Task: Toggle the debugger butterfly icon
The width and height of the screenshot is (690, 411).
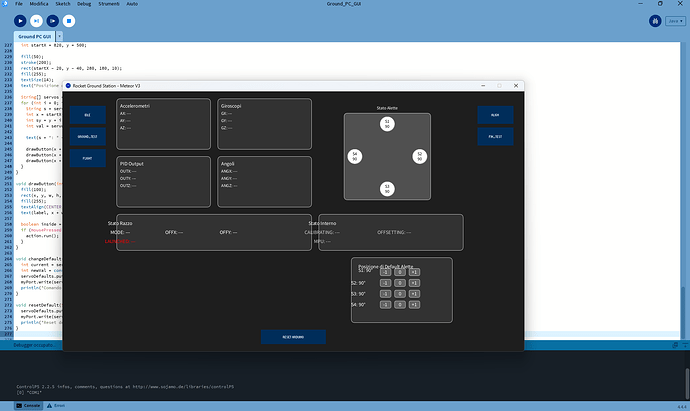Action: 655,21
